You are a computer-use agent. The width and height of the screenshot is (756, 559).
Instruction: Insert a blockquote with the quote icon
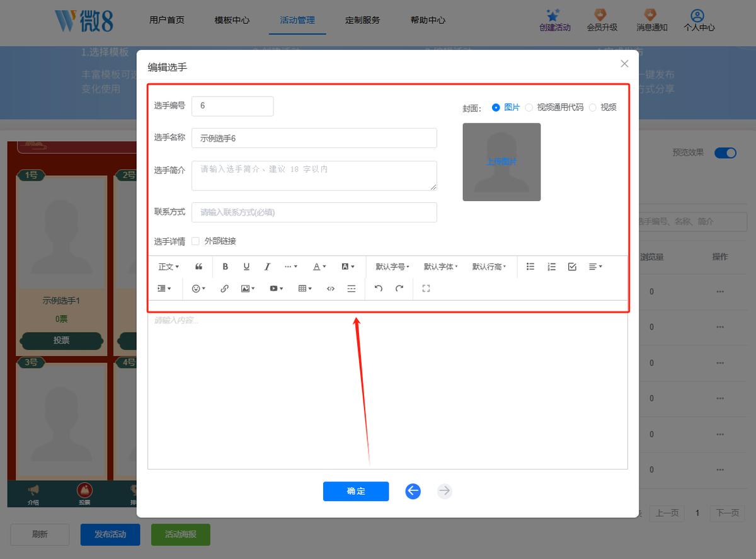click(199, 267)
